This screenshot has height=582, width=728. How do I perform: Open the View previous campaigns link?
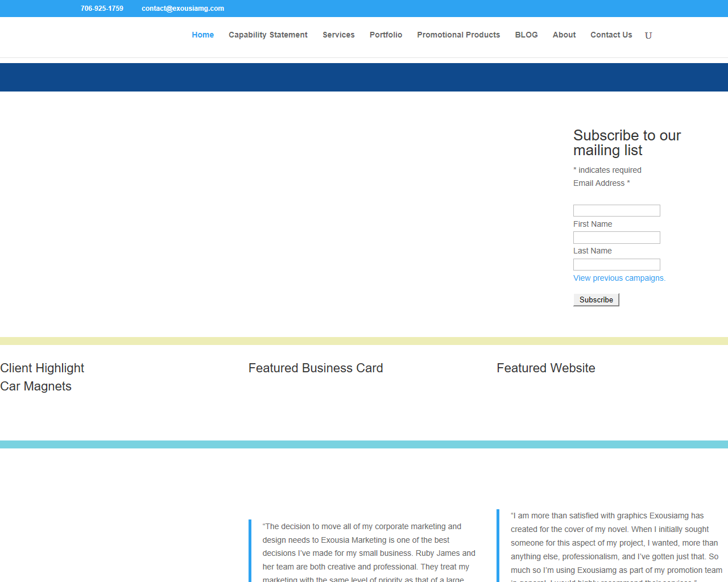click(619, 278)
